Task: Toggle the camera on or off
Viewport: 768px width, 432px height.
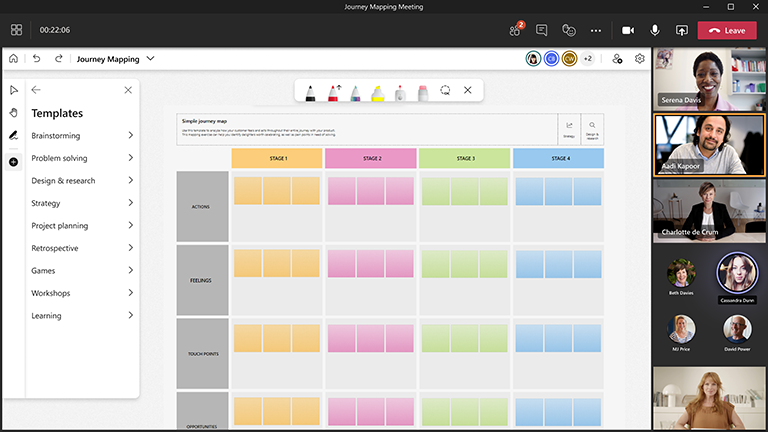Action: (628, 30)
